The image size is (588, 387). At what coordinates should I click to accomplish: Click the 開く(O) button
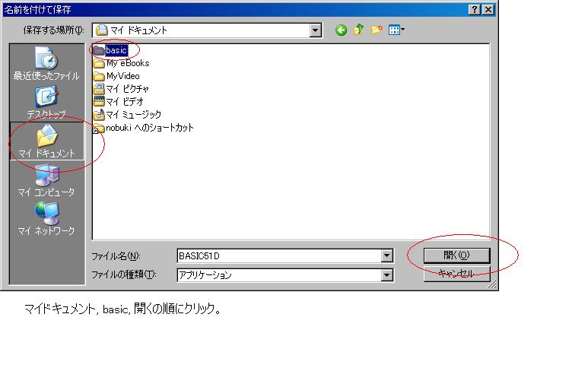click(456, 255)
